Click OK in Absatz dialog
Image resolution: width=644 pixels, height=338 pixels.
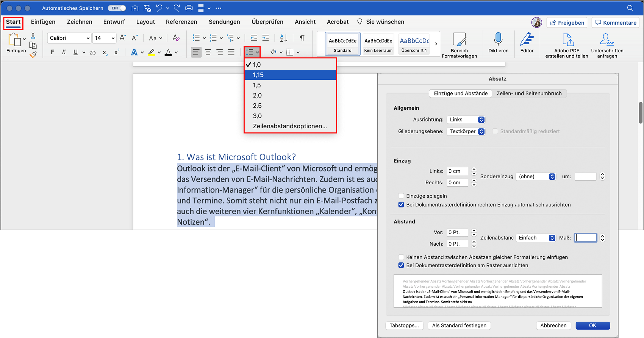[x=592, y=326]
